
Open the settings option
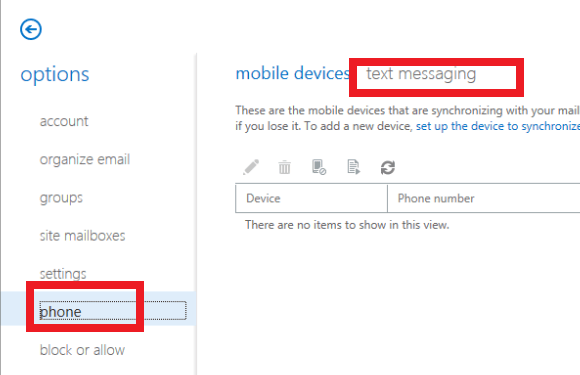pyautogui.click(x=63, y=274)
